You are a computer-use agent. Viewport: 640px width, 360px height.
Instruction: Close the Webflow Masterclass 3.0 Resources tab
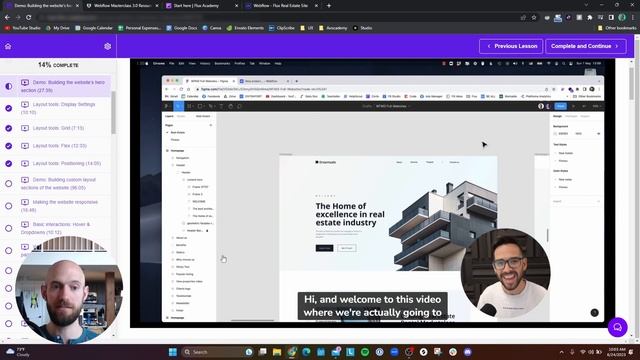[x=157, y=6]
